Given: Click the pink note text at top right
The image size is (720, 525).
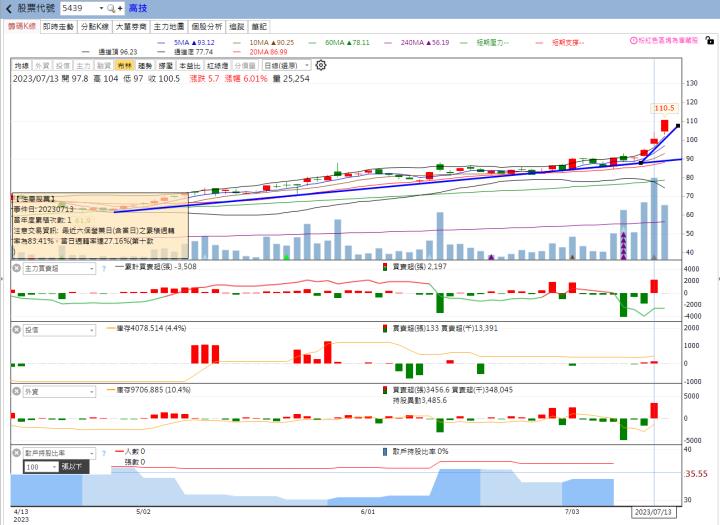Looking at the screenshot, I should 668,40.
